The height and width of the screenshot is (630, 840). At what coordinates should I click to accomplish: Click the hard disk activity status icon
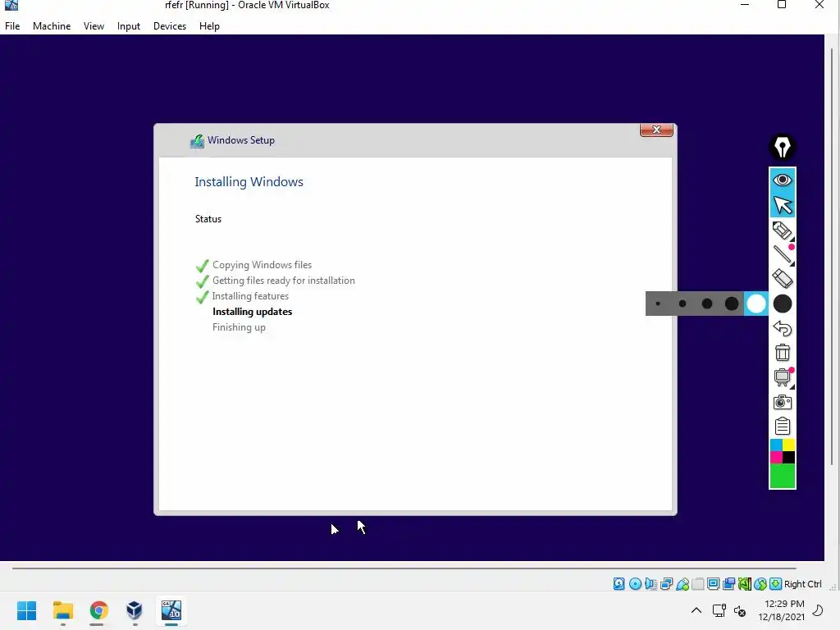coord(619,584)
